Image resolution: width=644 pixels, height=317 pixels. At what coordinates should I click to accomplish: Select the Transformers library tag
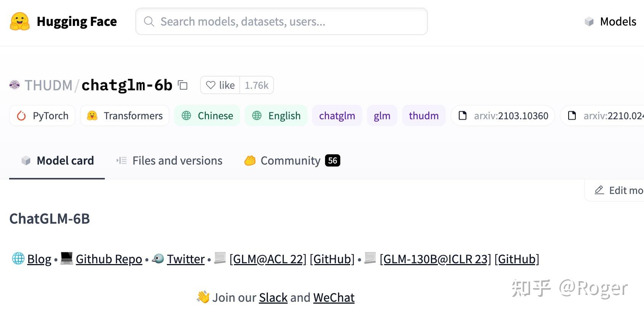pos(125,116)
